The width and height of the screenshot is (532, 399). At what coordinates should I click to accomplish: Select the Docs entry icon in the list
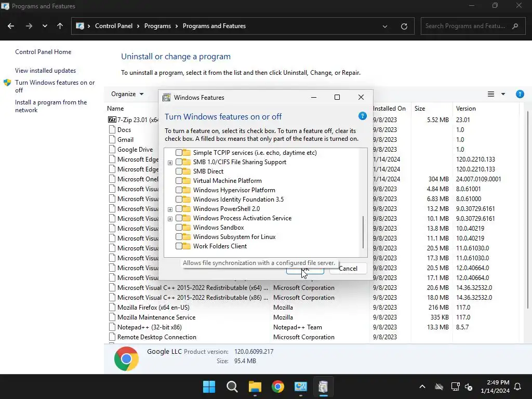112,129
